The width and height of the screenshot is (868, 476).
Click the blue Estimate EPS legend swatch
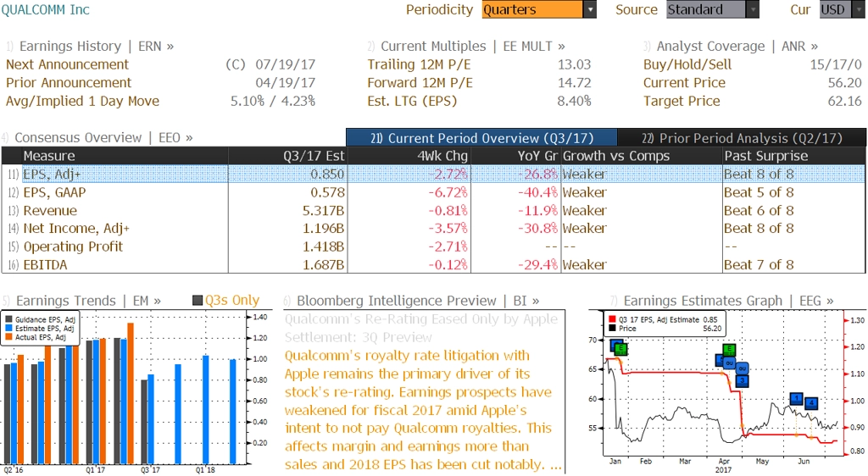(8, 329)
